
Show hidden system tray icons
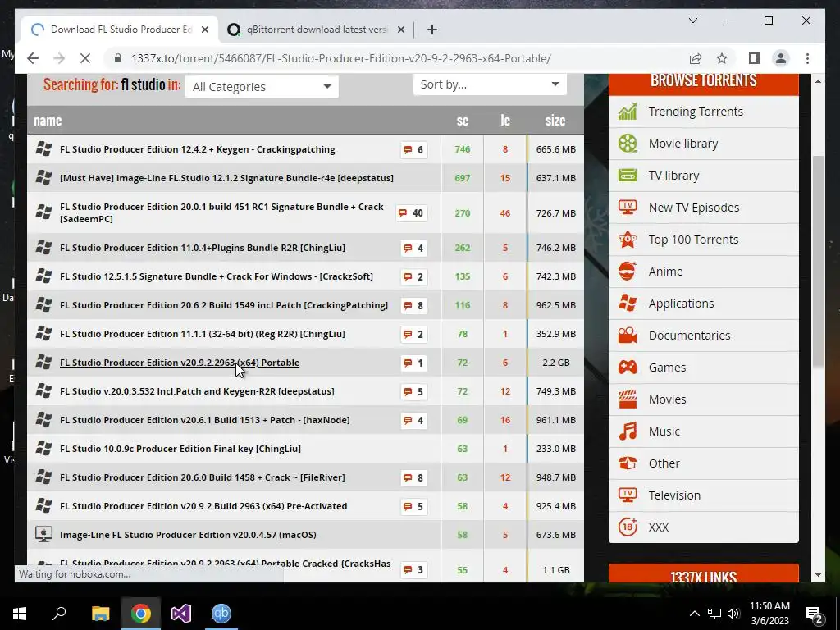coord(694,614)
